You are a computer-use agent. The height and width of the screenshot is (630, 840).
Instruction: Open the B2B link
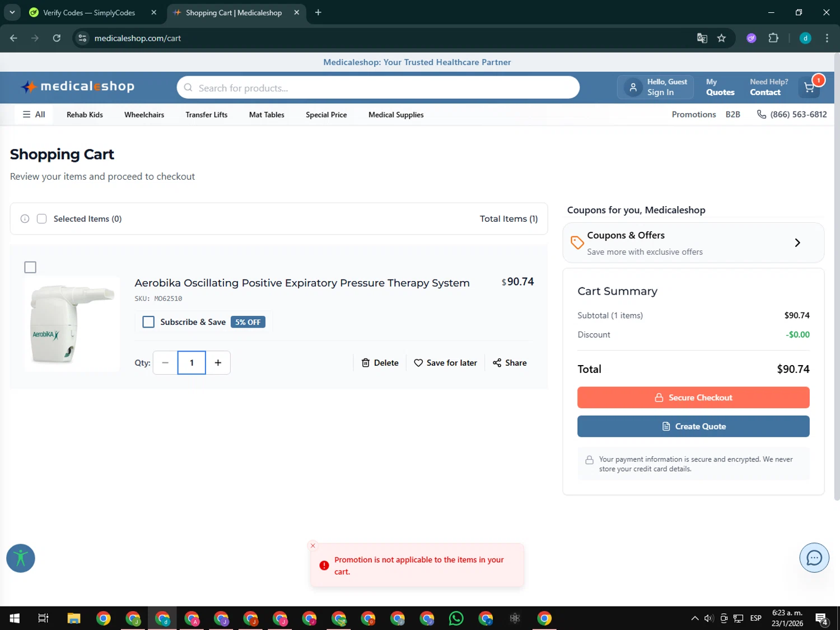[x=732, y=114]
